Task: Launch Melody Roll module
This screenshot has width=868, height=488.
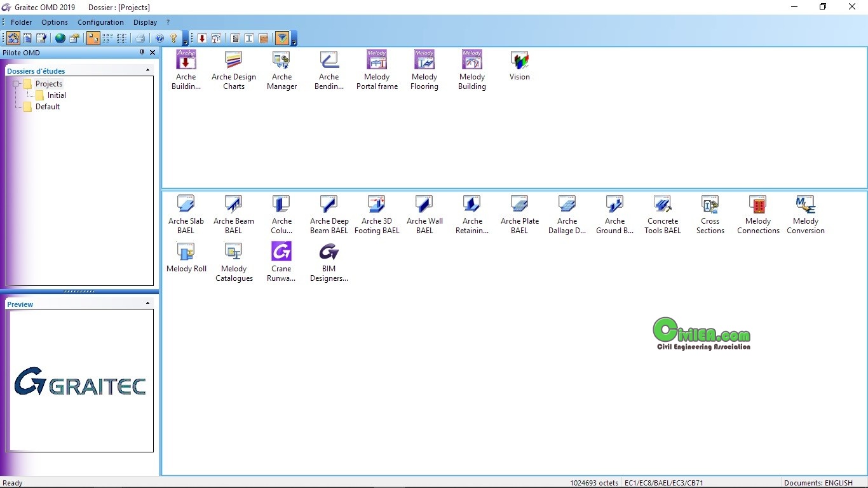Action: 186,257
